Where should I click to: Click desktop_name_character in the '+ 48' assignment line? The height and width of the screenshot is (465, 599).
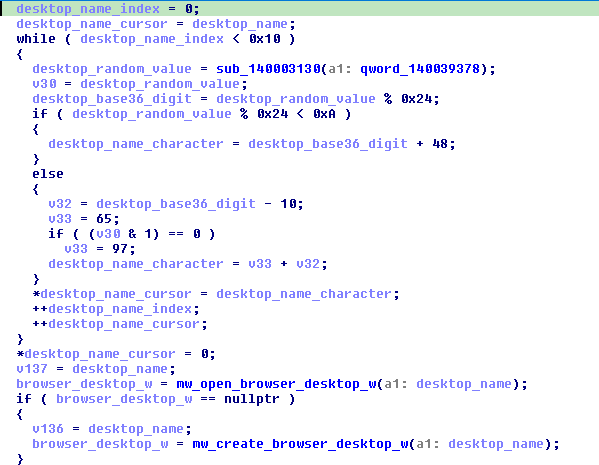click(x=136, y=144)
